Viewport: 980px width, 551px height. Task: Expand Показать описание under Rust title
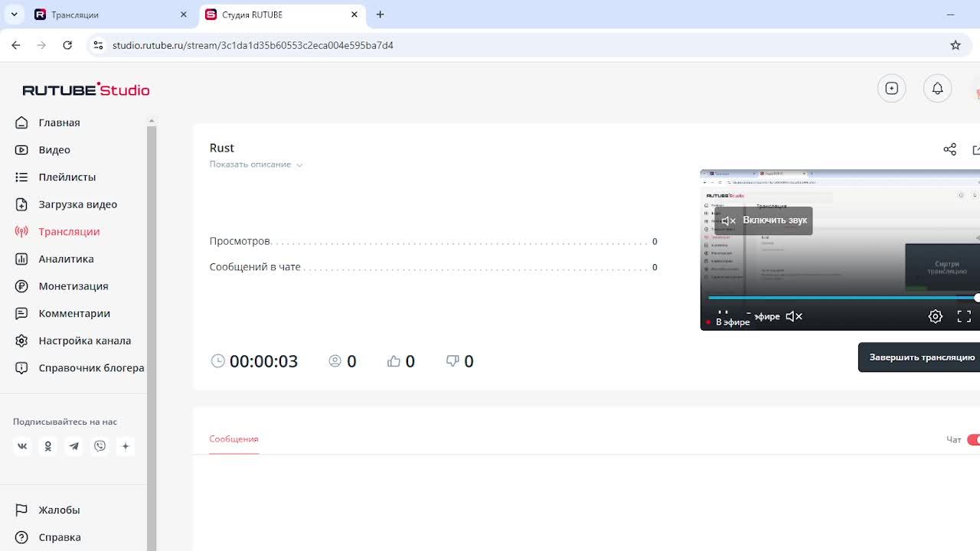pos(256,165)
